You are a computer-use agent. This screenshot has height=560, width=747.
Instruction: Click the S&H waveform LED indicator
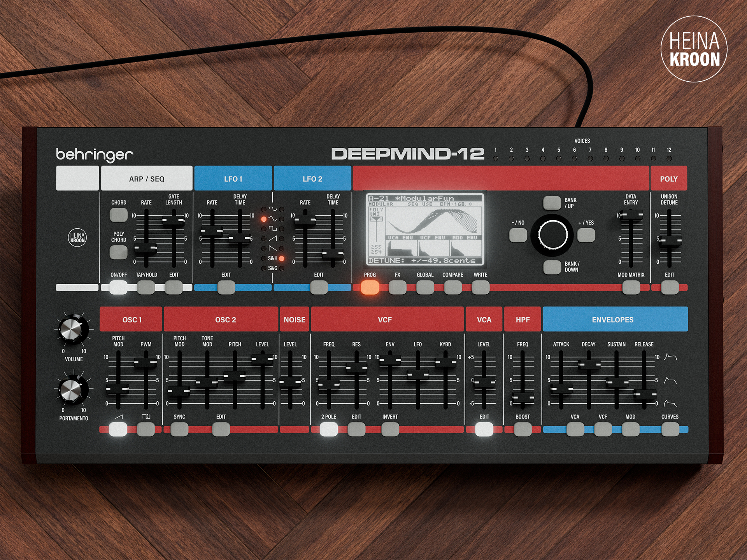pos(281,258)
